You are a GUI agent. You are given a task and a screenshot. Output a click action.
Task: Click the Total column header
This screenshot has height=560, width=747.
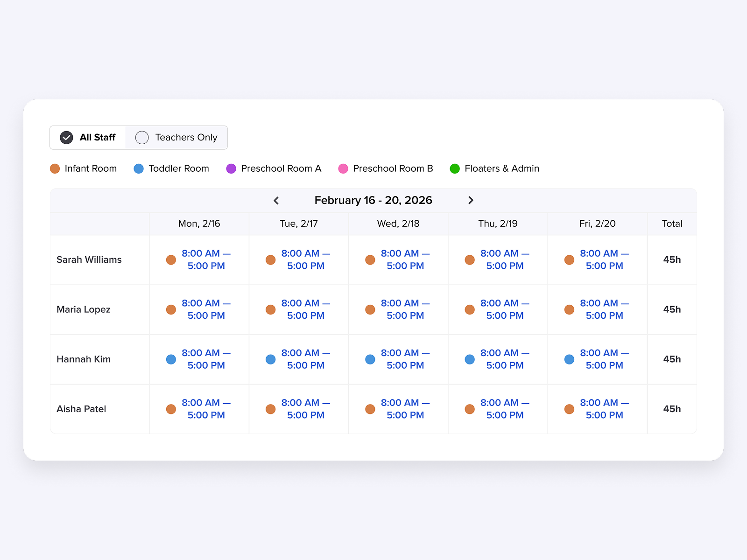click(672, 224)
